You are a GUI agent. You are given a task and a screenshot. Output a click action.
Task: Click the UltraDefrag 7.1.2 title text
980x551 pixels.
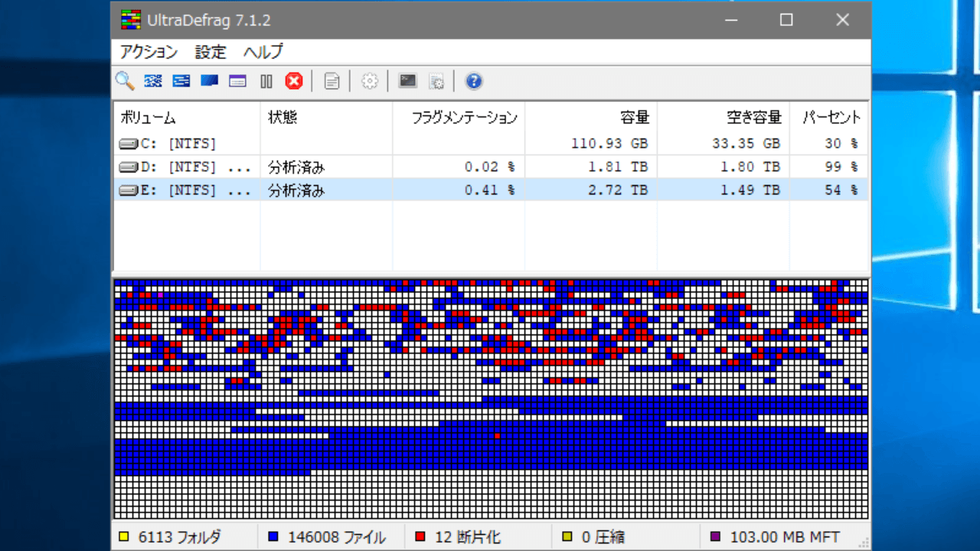(x=208, y=21)
